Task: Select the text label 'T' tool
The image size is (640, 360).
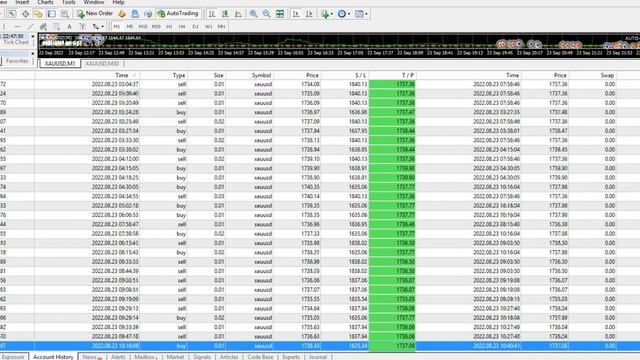Action: pos(82,27)
